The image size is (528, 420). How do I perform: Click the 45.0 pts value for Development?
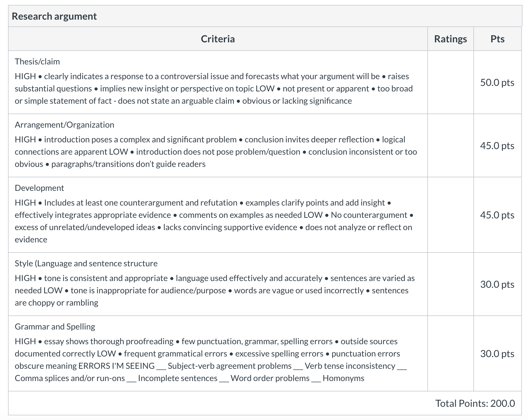point(497,215)
